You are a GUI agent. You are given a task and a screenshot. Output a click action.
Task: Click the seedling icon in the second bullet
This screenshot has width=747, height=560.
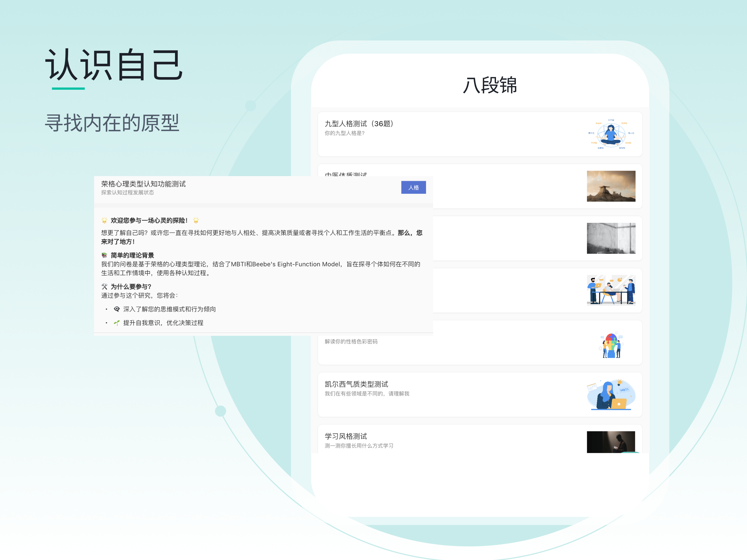[x=117, y=323]
